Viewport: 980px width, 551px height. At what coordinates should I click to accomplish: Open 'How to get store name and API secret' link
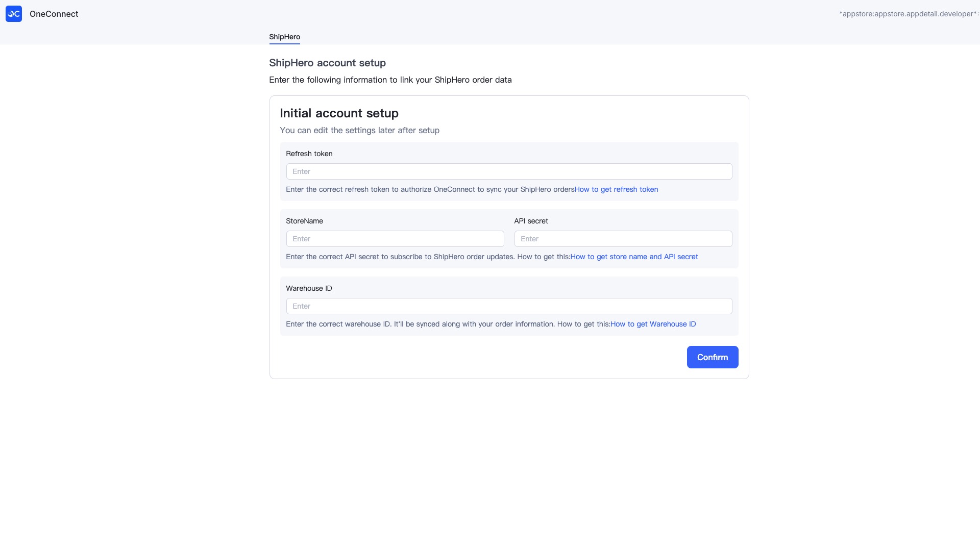(634, 257)
